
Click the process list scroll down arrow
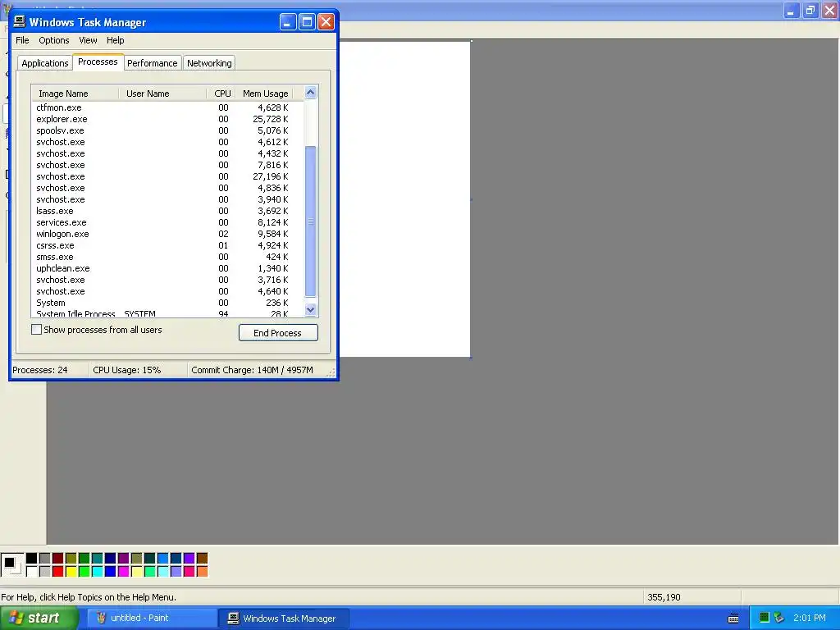(310, 309)
